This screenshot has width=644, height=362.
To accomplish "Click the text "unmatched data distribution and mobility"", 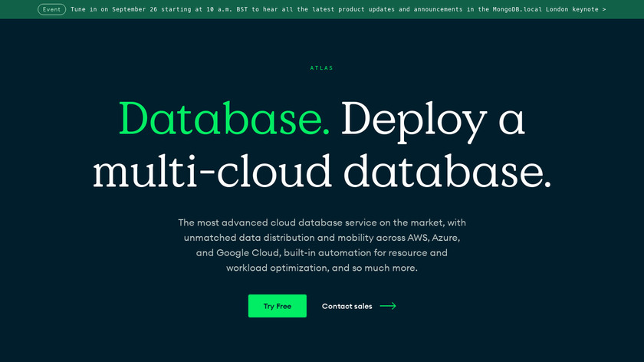I will [x=279, y=238].
